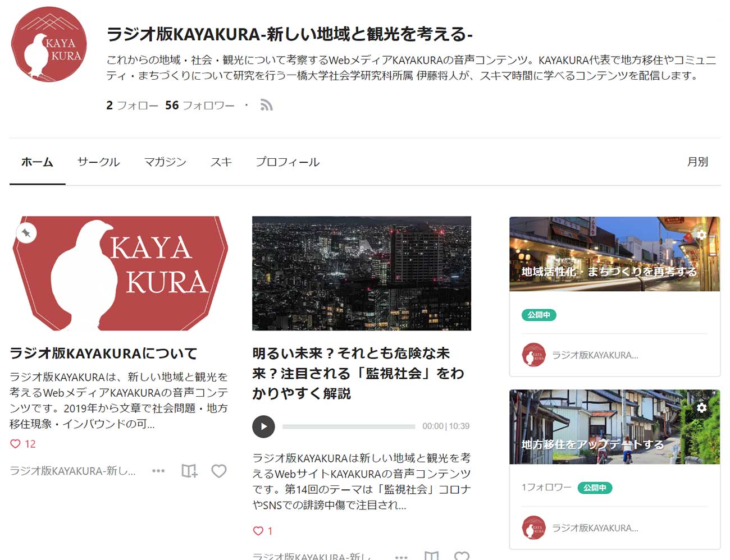Viewport: 730px width, 560px height.
Task: Switch to the プロフィール tab
Action: 288,162
